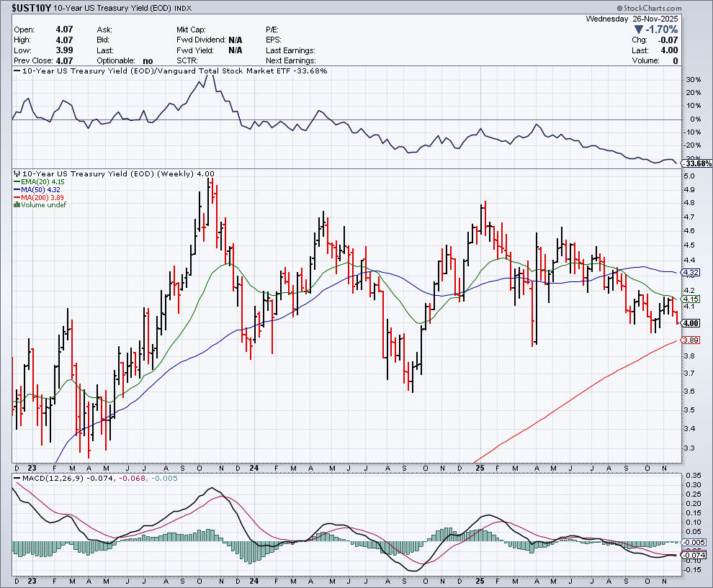
Task: Click the -33.68% ratio axis tag
Action: tap(696, 164)
